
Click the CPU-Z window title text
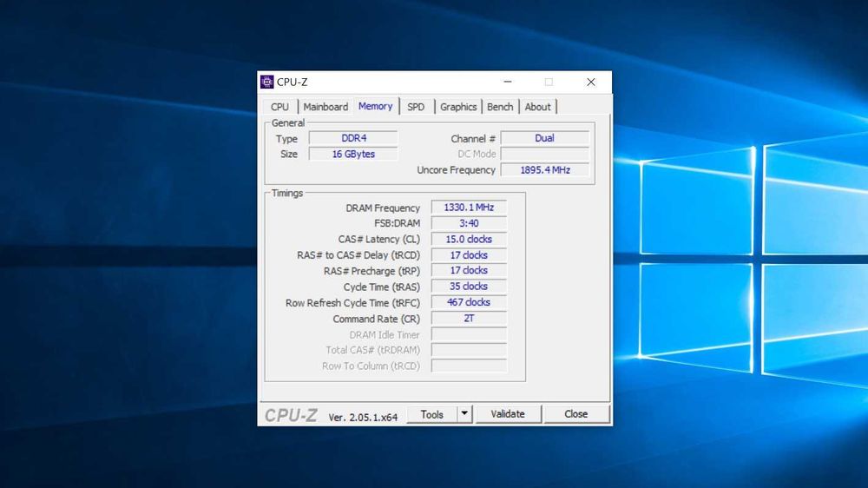tap(293, 82)
